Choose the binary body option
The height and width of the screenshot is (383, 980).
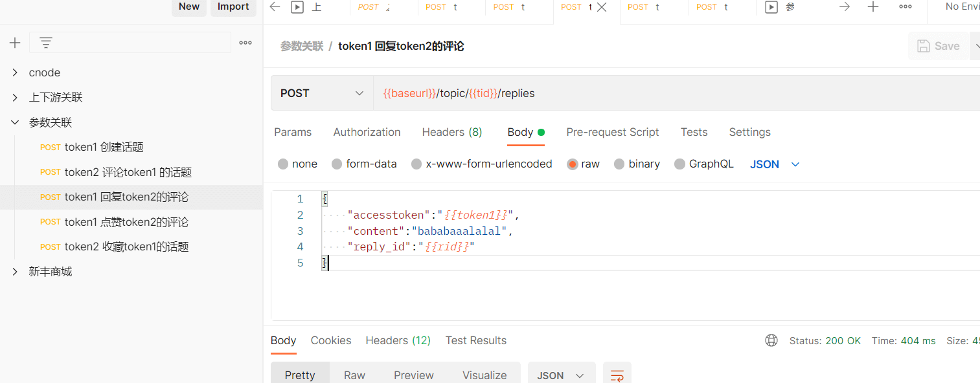click(x=619, y=164)
